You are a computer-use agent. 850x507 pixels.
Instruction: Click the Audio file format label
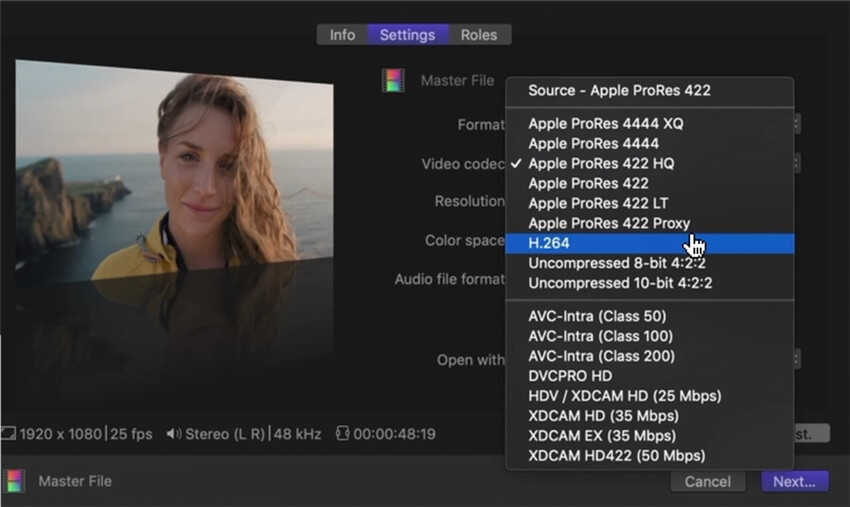(x=449, y=280)
